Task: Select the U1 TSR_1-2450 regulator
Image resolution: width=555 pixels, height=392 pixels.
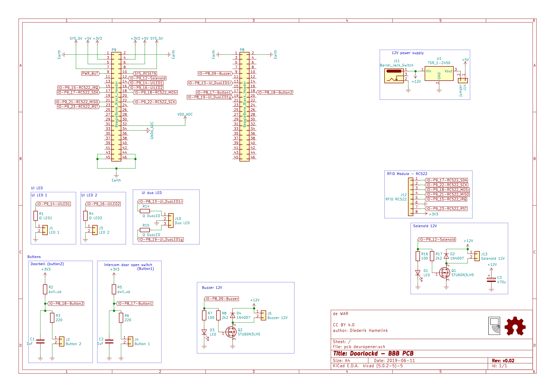Action: [439, 74]
